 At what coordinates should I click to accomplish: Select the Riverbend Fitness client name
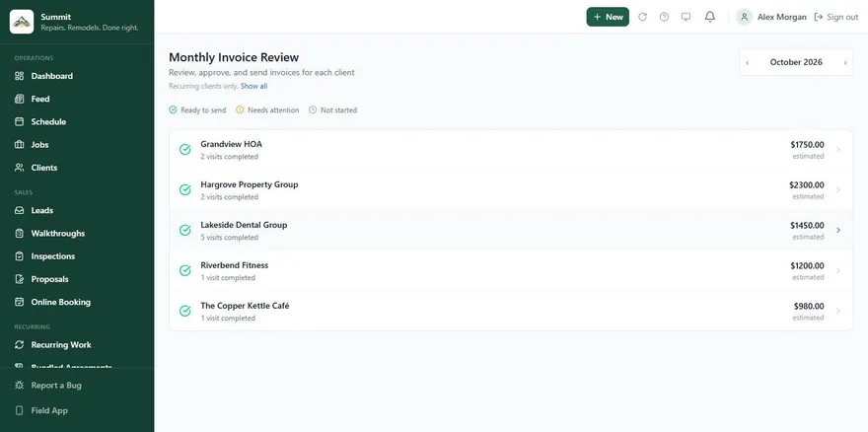234,265
